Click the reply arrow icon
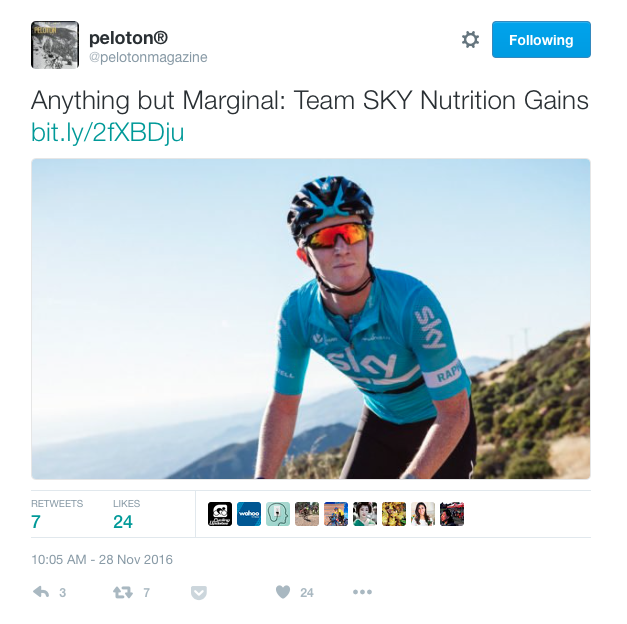 click(x=41, y=592)
